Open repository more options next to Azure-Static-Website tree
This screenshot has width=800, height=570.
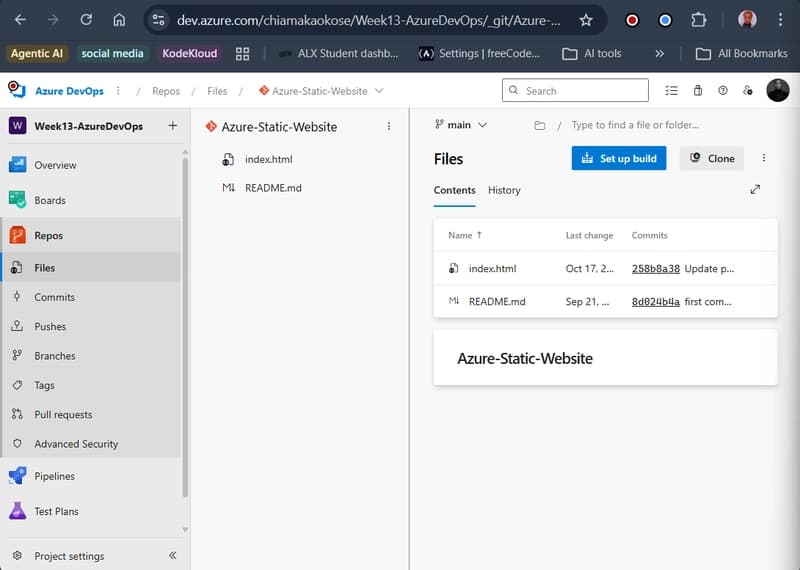point(389,126)
